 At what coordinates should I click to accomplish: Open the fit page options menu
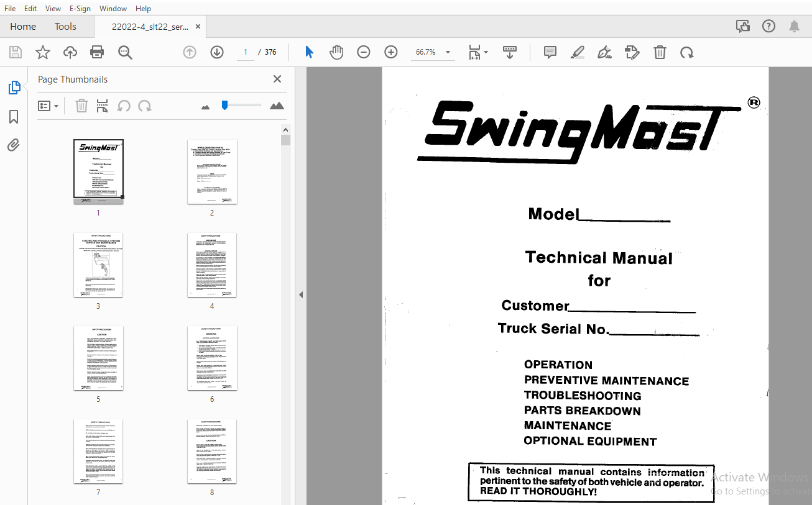point(478,52)
